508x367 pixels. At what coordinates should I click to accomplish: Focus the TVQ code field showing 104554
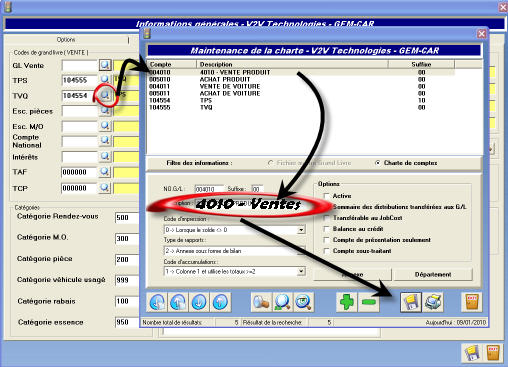coord(79,96)
